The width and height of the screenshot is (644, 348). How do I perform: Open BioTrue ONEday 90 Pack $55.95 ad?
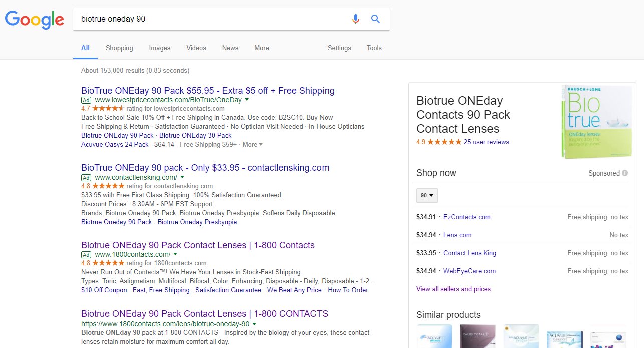(208, 91)
